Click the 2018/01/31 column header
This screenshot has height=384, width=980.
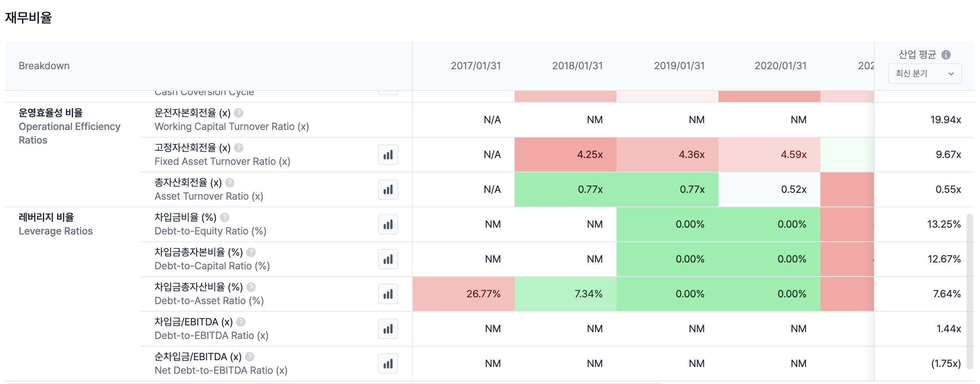click(577, 66)
